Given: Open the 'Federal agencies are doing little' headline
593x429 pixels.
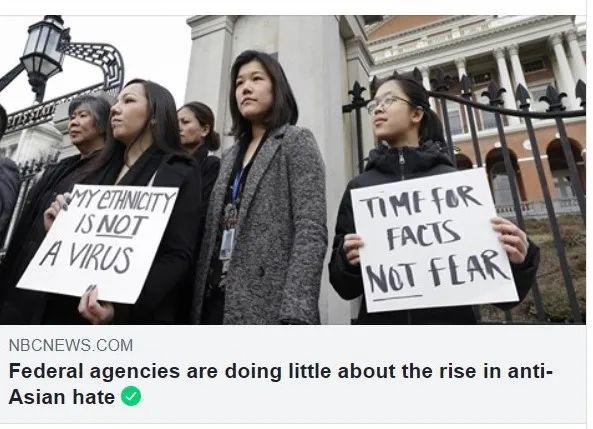Looking at the screenshot, I should click(281, 384).
